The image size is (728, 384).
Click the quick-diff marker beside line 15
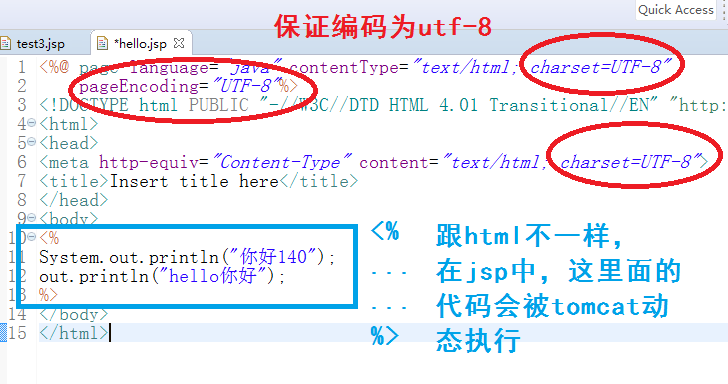(x=3, y=333)
